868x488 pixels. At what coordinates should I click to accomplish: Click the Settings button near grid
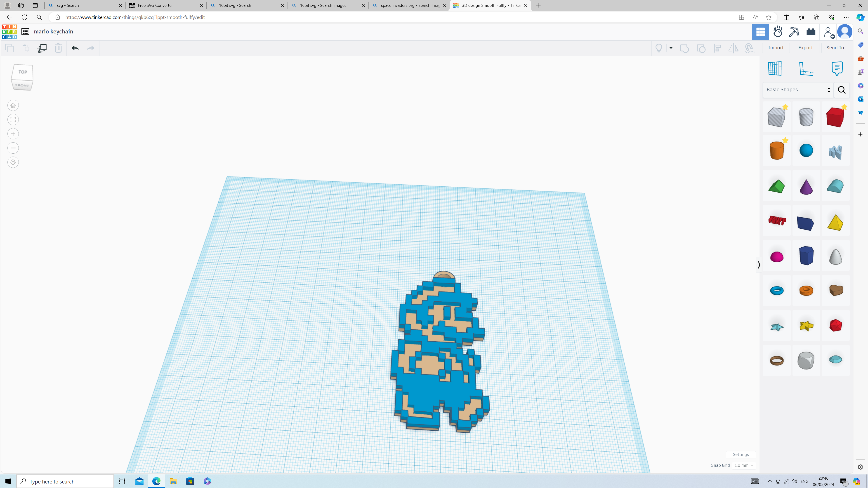741,454
